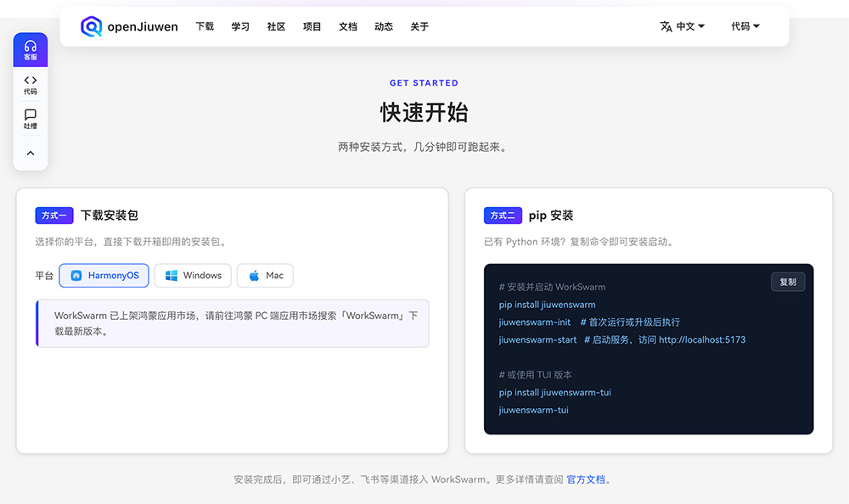Click the openJiuwen logo icon
Screen dimensions: 849x504
91,26
